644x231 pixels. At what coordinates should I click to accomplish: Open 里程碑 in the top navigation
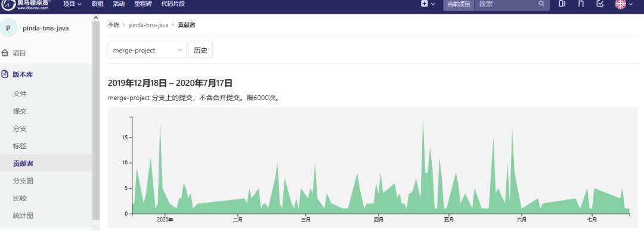point(143,4)
